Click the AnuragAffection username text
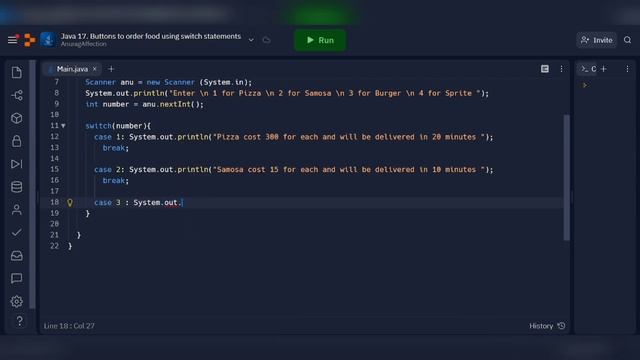 [84, 44]
